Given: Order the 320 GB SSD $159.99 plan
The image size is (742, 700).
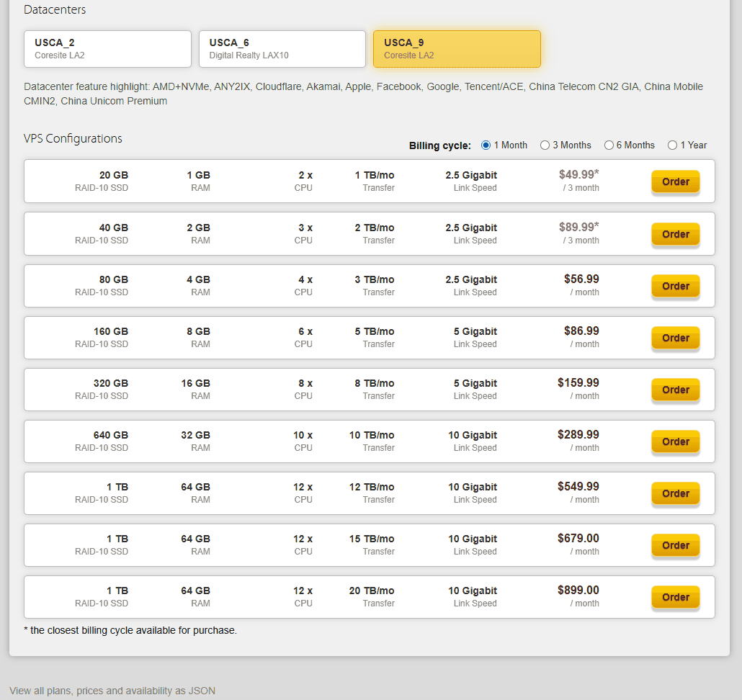Looking at the screenshot, I should (675, 390).
